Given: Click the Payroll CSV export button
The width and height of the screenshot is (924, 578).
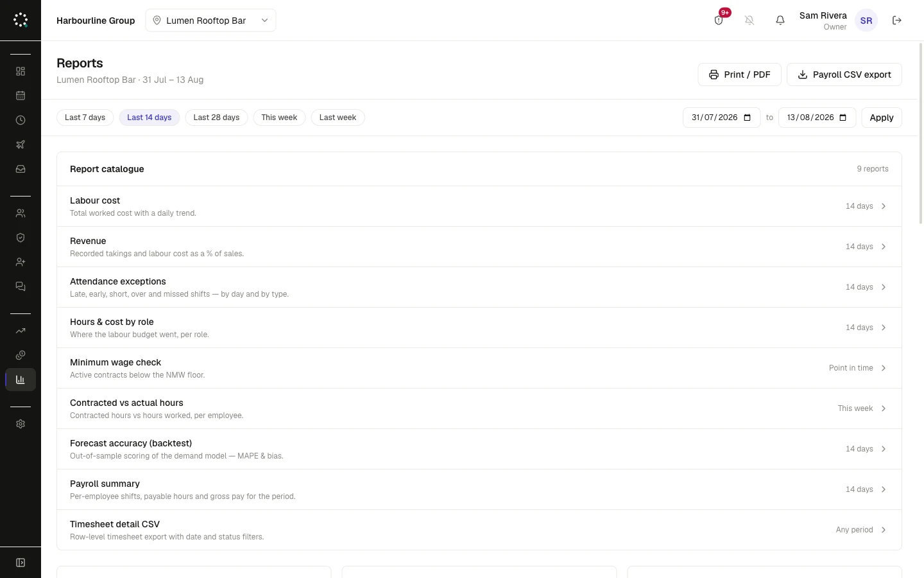Looking at the screenshot, I should click(x=844, y=74).
